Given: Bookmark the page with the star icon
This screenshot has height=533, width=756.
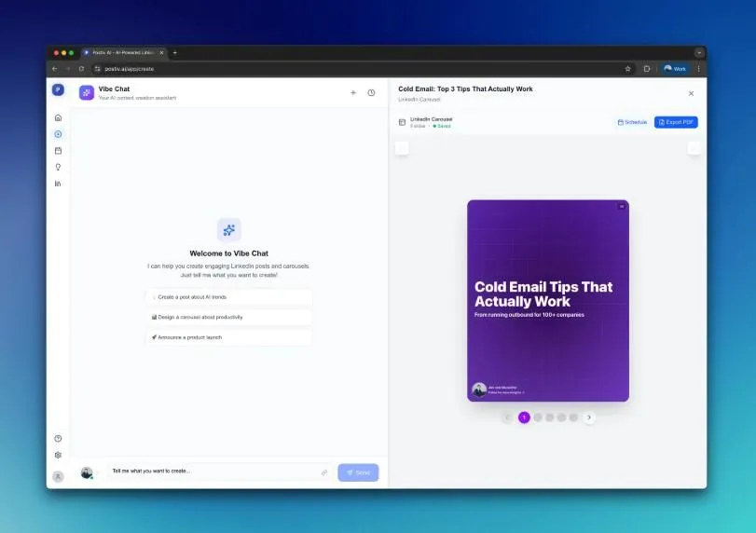Looking at the screenshot, I should 627,69.
